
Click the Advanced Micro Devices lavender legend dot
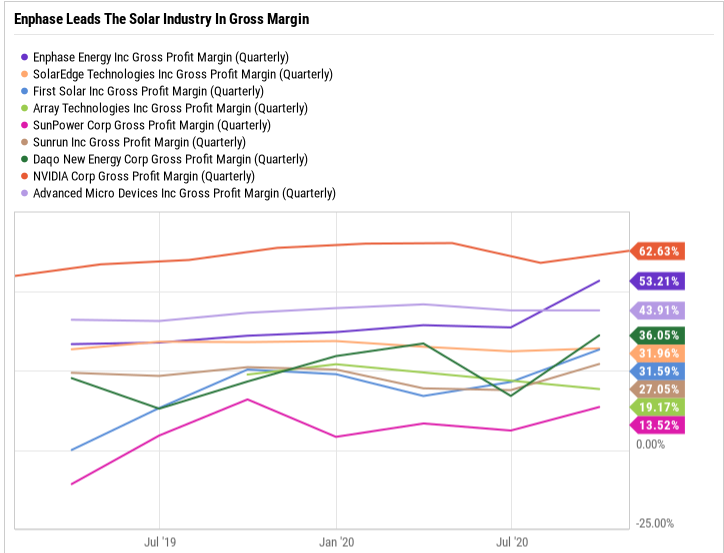[x=24, y=193]
